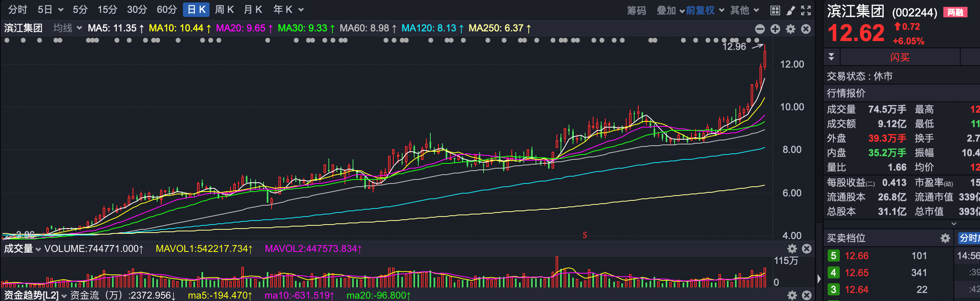Viewport: 980px width, 301px height.
Task: Open the 成交量 indicator settings gear
Action: [x=792, y=249]
